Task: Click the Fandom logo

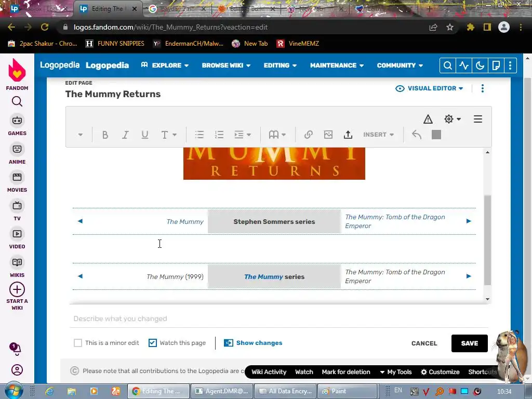Action: tap(17, 74)
